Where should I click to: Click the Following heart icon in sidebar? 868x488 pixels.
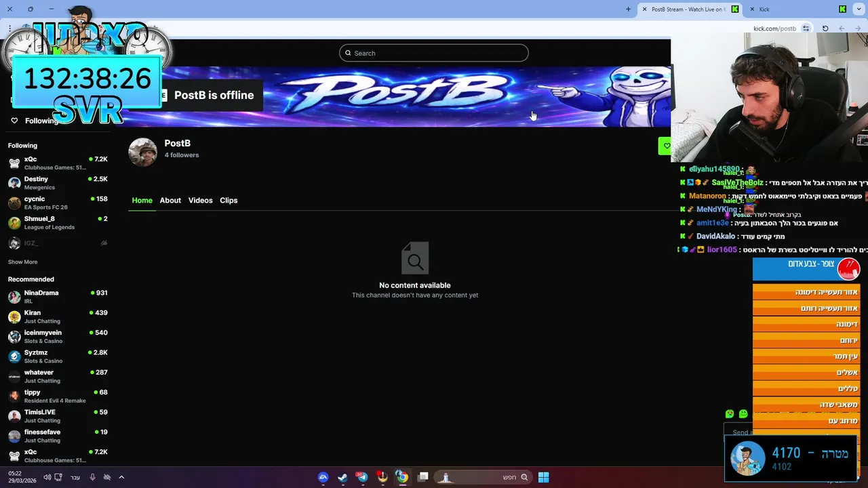point(14,121)
